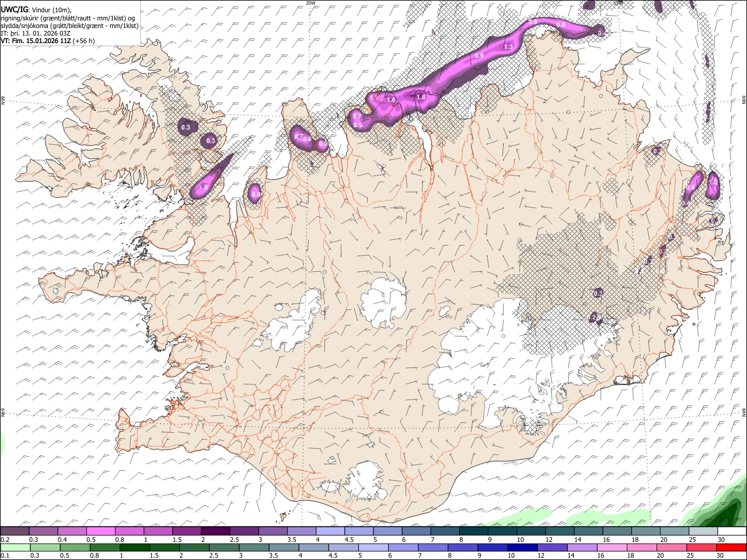Click snow legend swatch between 4 and 4.5
The width and height of the screenshot is (747, 560).
[x=329, y=531]
